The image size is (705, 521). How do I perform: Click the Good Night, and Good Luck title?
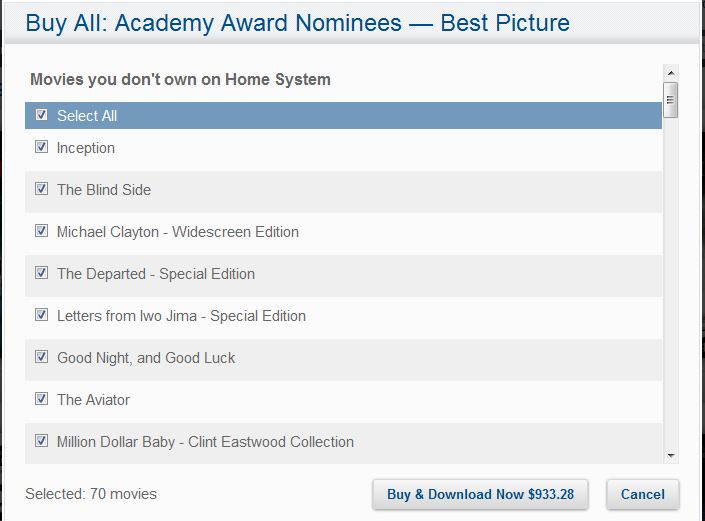(146, 358)
